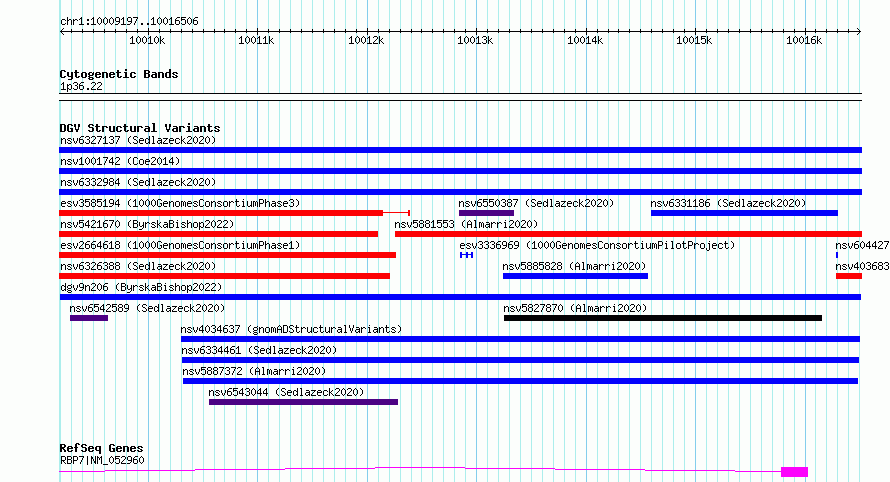Click the thin red whisker extension of esv3585194

point(397,213)
